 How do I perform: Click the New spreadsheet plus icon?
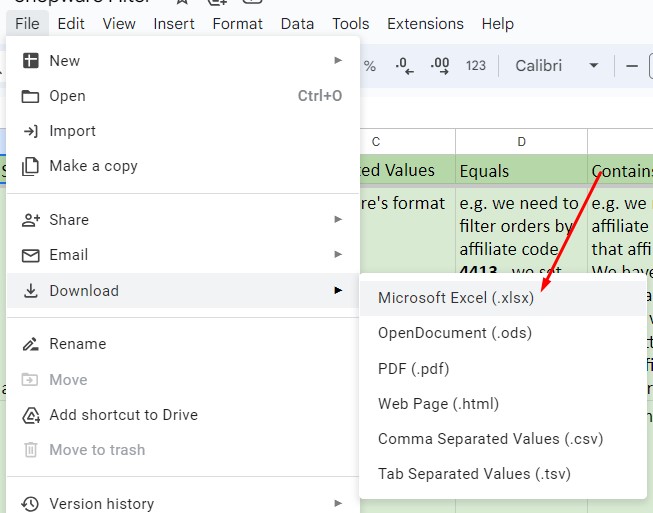(30, 61)
